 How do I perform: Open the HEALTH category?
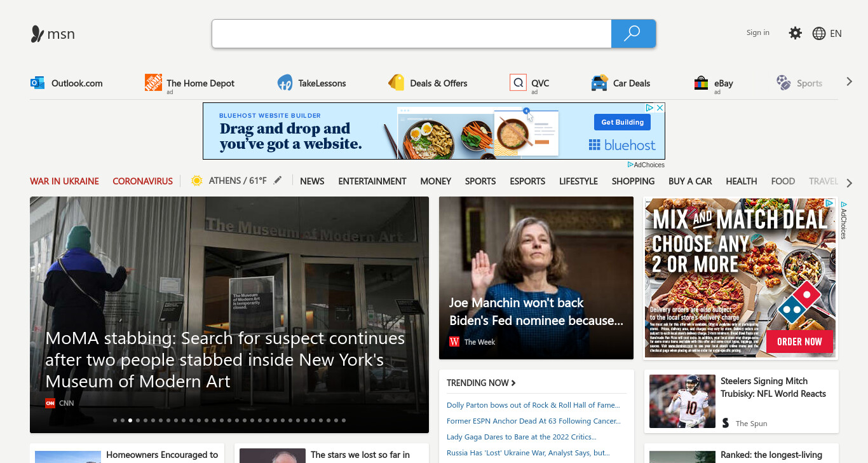[742, 181]
